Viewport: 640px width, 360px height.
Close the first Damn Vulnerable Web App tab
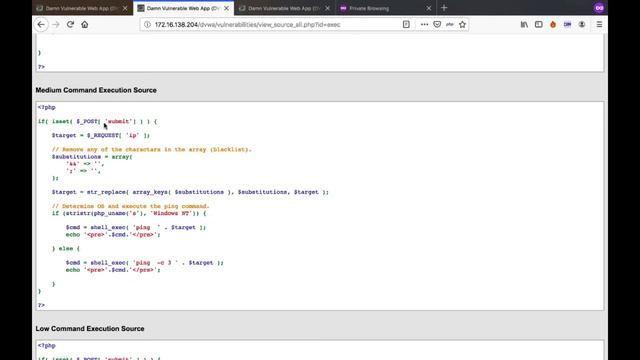(125, 8)
